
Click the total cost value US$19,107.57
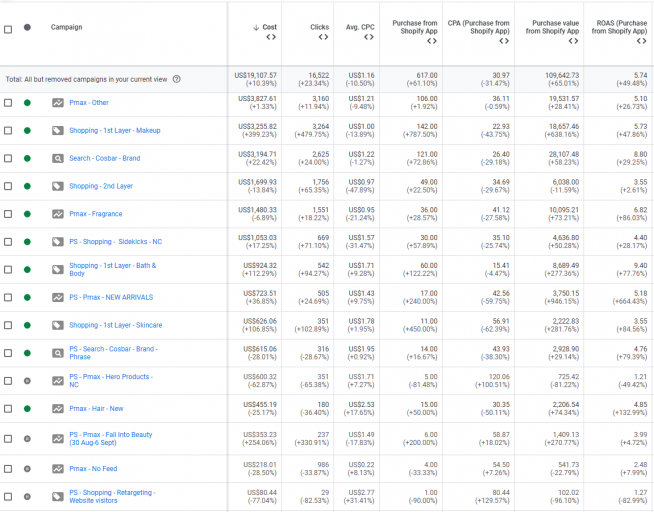point(255,75)
